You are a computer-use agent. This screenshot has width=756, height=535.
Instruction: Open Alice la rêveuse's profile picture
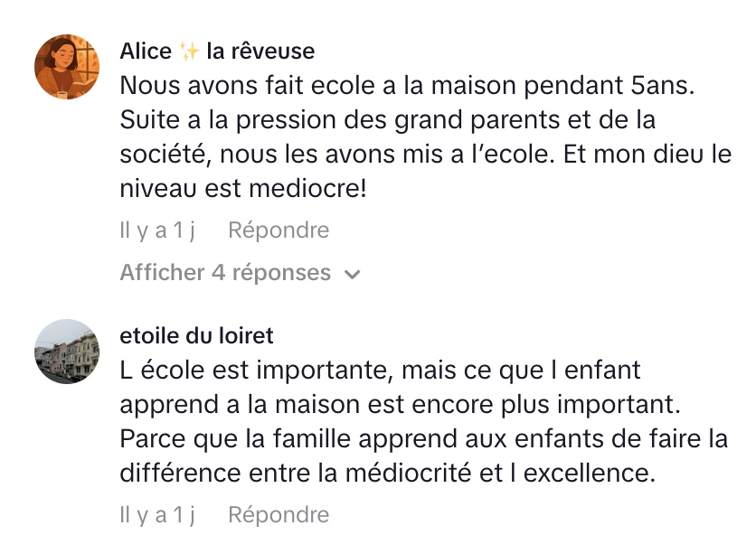[66, 67]
